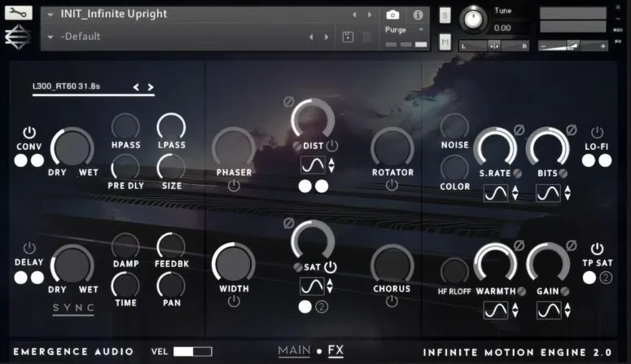
Task: Click the GAIN waveform shape icon
Action: coord(549,310)
